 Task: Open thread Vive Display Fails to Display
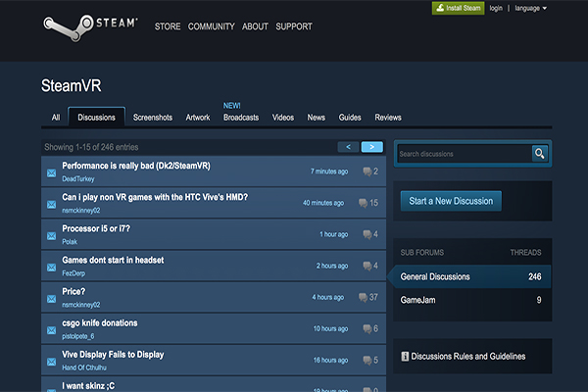113,355
